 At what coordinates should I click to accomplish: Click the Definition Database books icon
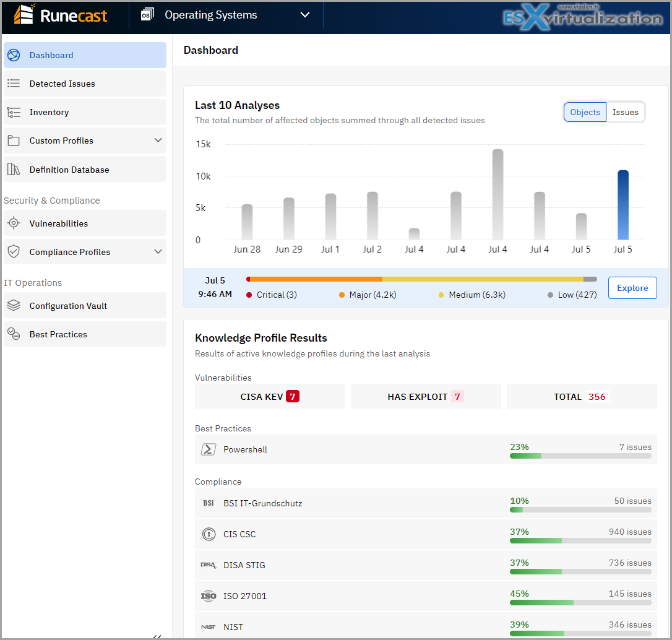(x=14, y=170)
